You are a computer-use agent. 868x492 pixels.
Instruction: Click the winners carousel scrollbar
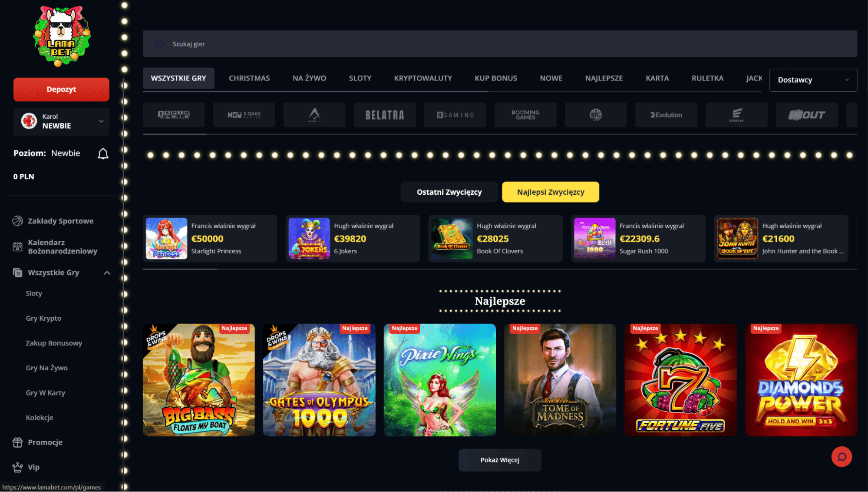pos(500,269)
